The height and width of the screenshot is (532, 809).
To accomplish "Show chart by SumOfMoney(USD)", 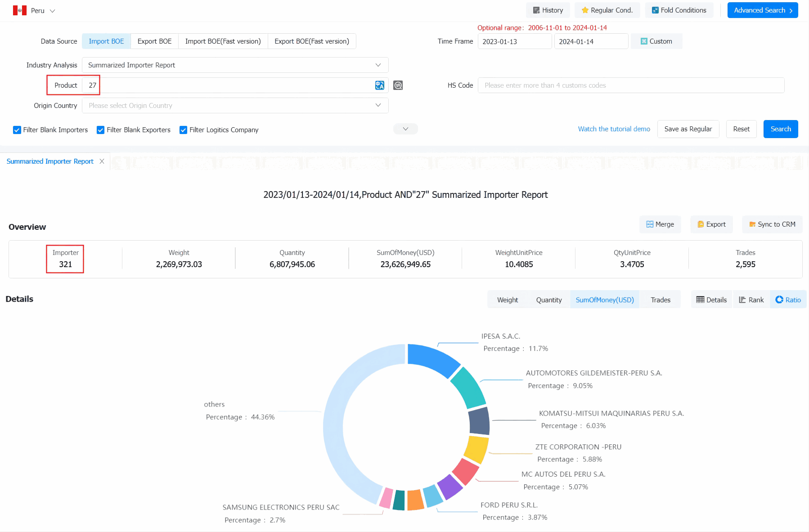I will tap(605, 300).
